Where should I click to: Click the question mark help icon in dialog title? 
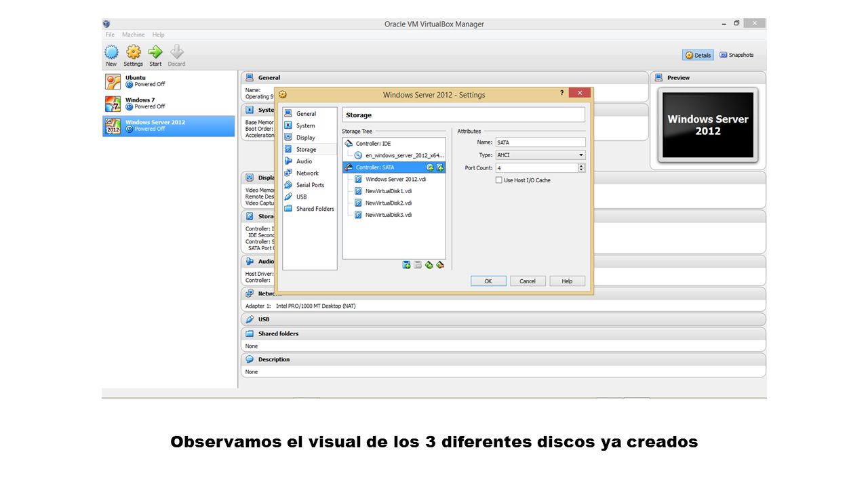click(561, 94)
